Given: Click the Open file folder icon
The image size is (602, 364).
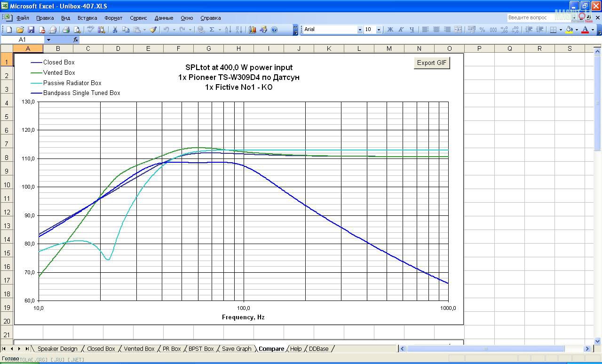Looking at the screenshot, I should [20, 30].
